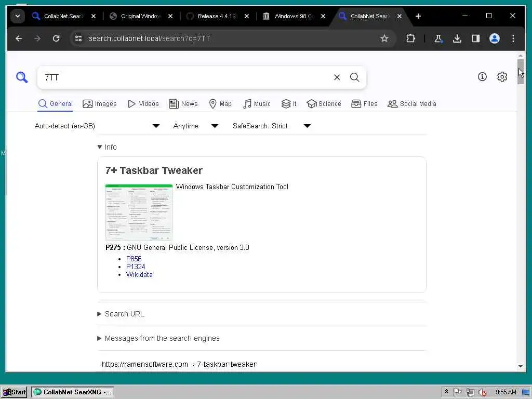Viewport: 532px width, 399px height.
Task: Click the 7+ Taskbar Tweaker screenshot thumbnail
Action: pos(139,212)
